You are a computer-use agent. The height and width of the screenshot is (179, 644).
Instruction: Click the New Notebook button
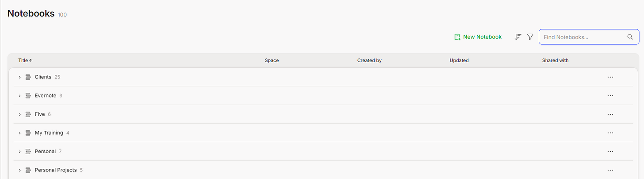pyautogui.click(x=478, y=37)
